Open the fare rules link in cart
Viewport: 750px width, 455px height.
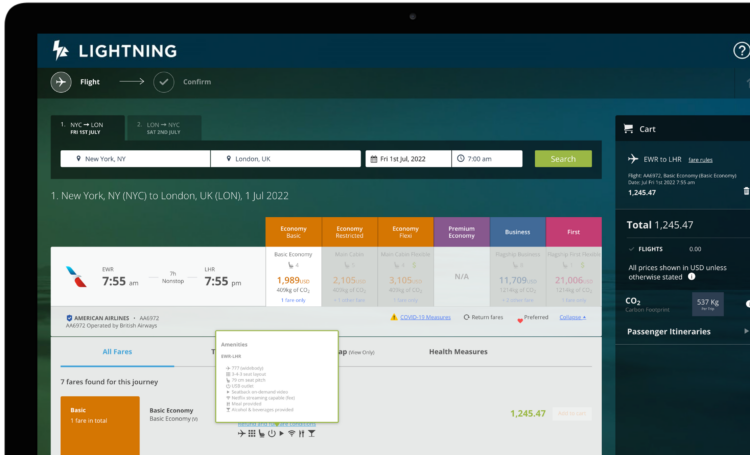point(700,160)
